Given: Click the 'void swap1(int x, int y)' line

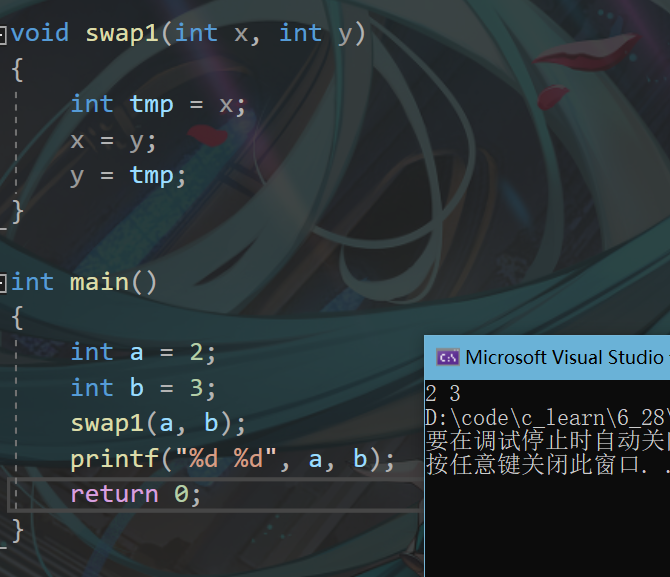Looking at the screenshot, I should [188, 34].
